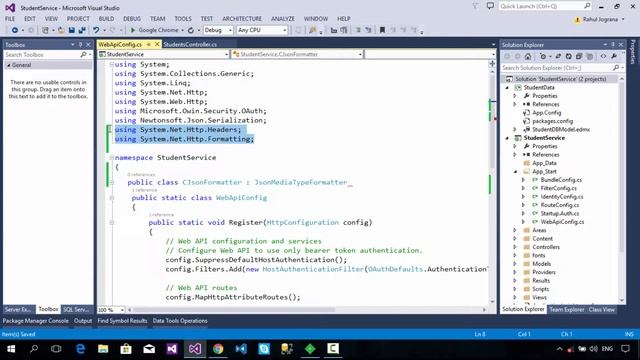Switch to Team Explorer tab
Image resolution: width=640 pixels, height=360 pixels.
[567, 310]
